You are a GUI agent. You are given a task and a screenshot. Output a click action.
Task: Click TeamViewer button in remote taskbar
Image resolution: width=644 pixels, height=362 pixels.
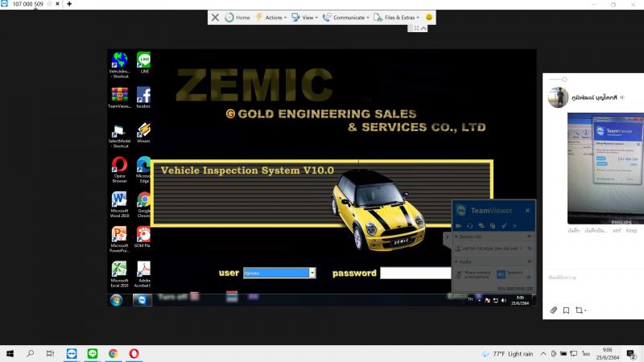(142, 300)
